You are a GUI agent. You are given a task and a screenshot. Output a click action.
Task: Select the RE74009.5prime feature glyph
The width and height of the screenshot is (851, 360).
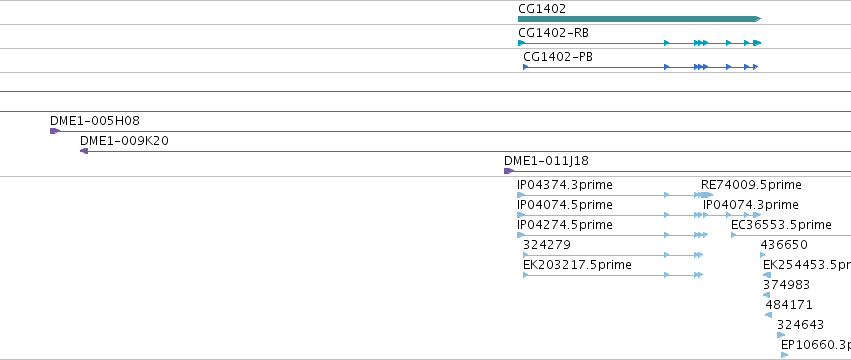tap(707, 195)
